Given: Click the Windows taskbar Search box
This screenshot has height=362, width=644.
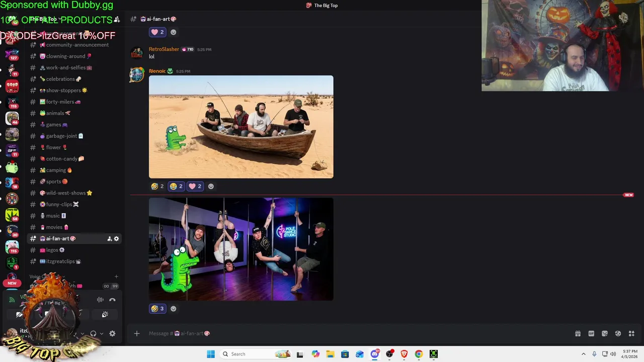Looking at the screenshot, I should [256, 354].
